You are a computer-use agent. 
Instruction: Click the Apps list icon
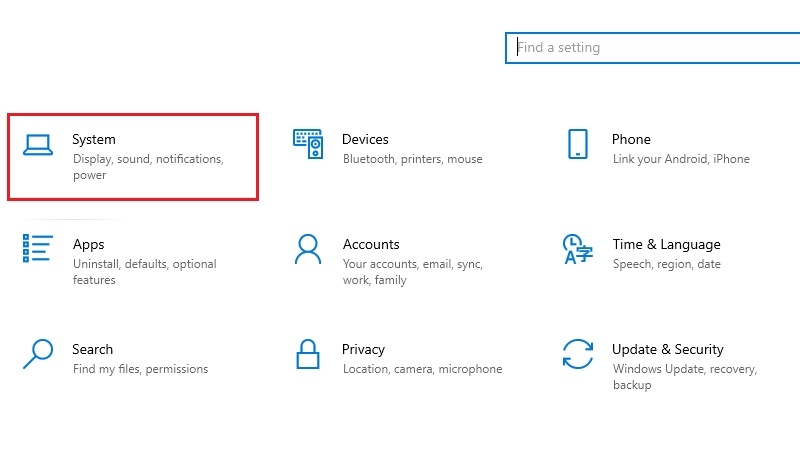[38, 248]
